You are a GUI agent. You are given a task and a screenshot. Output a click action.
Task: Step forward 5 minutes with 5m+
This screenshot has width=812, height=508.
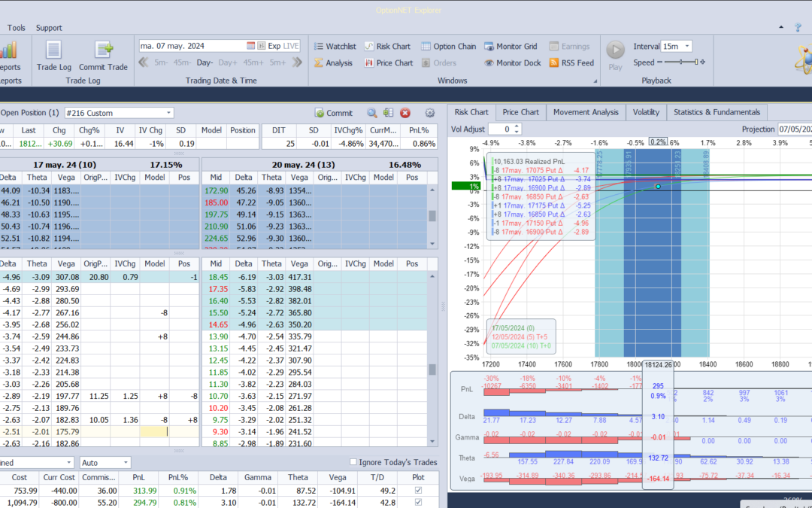point(277,62)
